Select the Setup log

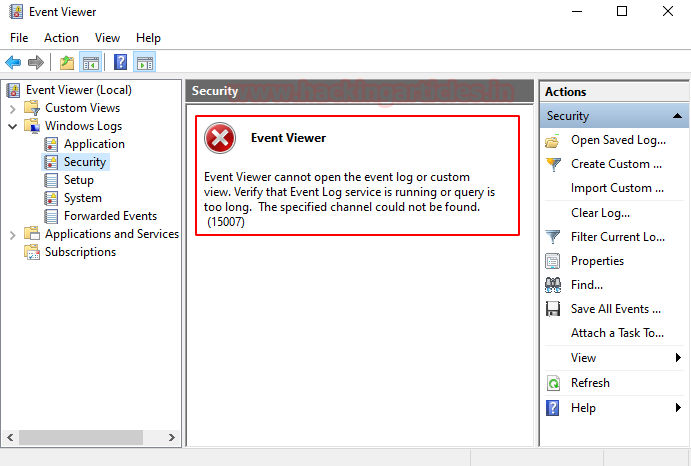coord(79,180)
